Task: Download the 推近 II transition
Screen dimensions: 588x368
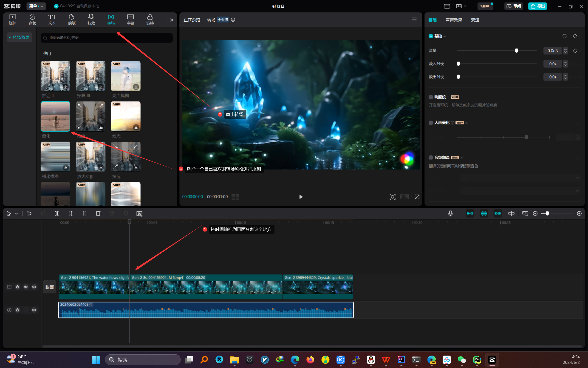Action: [66, 87]
